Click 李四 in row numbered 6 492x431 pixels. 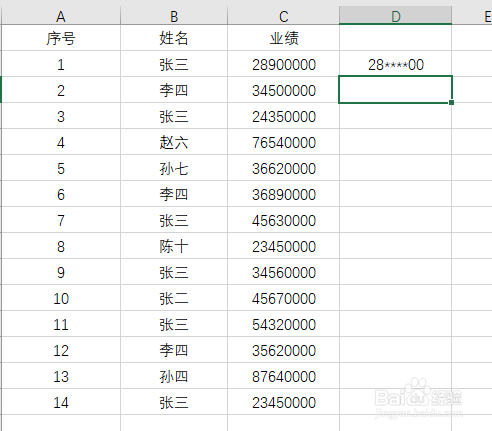coord(174,194)
